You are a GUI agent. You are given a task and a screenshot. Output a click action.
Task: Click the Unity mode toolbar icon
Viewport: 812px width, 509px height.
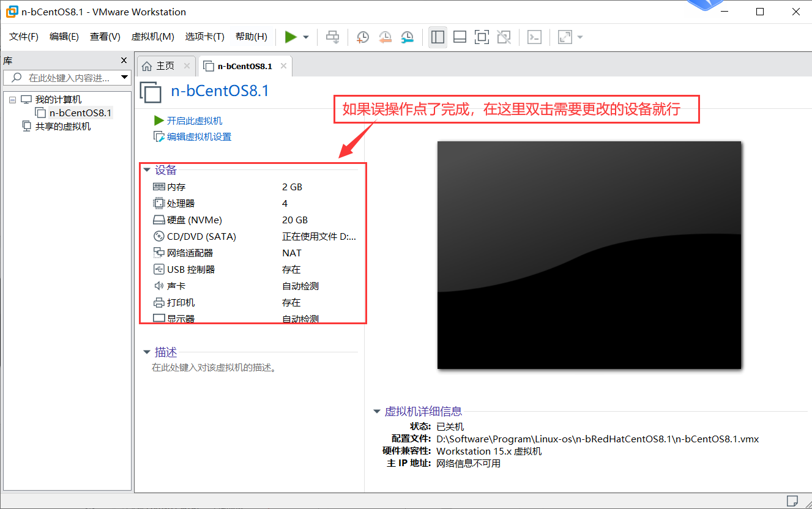[504, 37]
